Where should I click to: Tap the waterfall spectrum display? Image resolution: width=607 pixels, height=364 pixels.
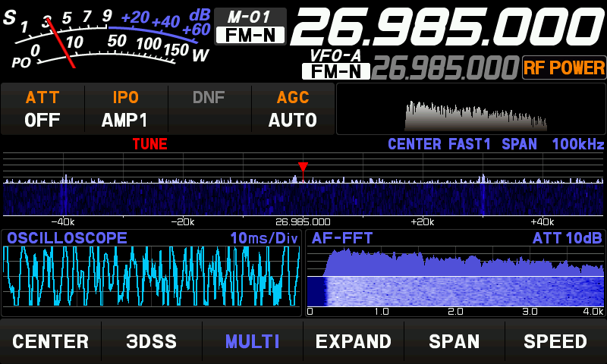click(303, 199)
